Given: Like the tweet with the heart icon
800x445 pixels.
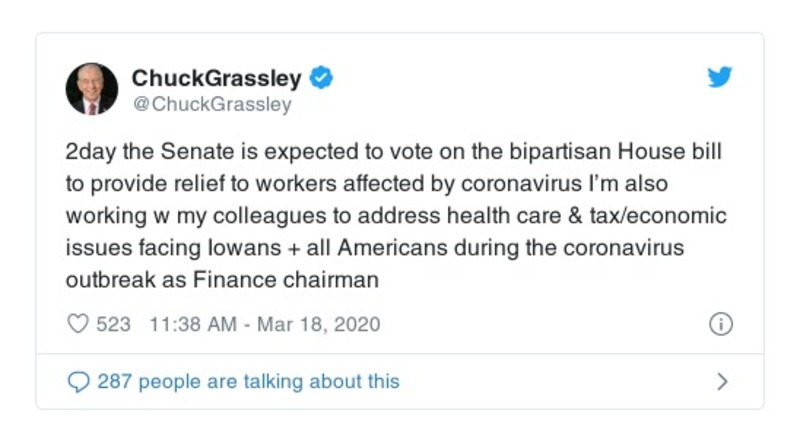Looking at the screenshot, I should click(x=77, y=325).
